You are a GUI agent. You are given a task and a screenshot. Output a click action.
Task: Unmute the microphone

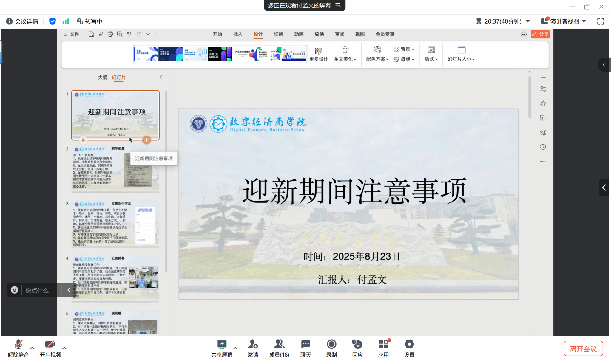coord(18,345)
